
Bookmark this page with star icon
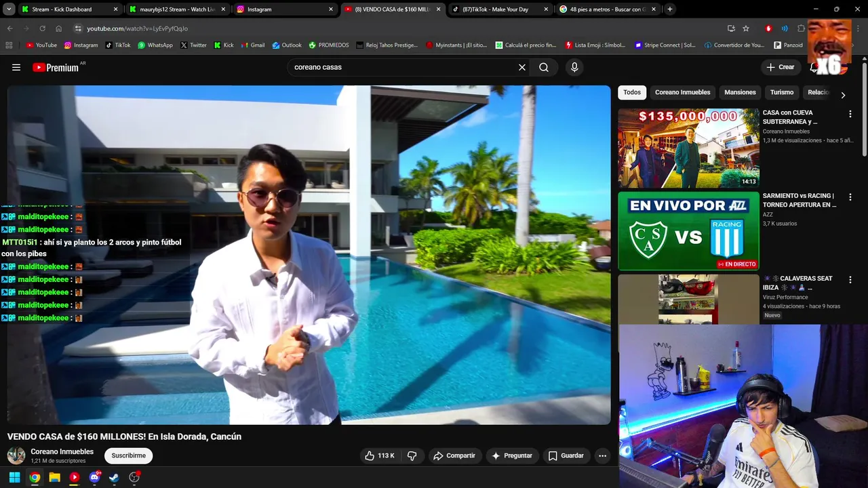(746, 28)
